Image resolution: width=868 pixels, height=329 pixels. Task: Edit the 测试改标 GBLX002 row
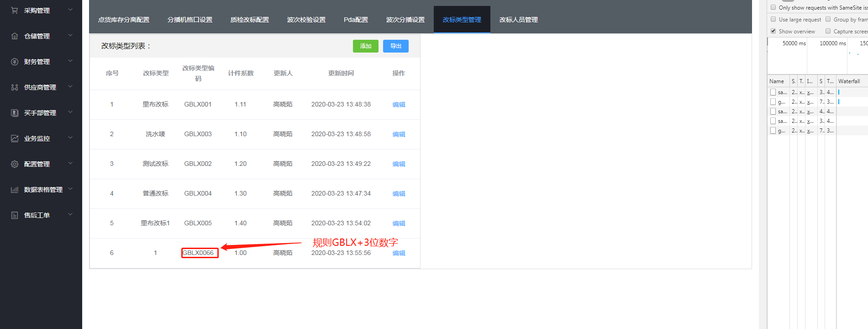(x=399, y=164)
